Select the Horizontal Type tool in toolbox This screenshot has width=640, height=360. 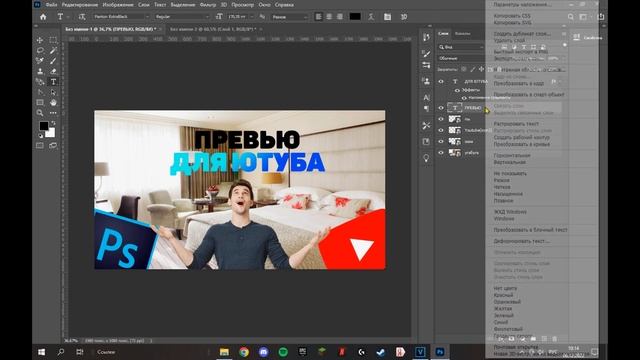coord(53,82)
